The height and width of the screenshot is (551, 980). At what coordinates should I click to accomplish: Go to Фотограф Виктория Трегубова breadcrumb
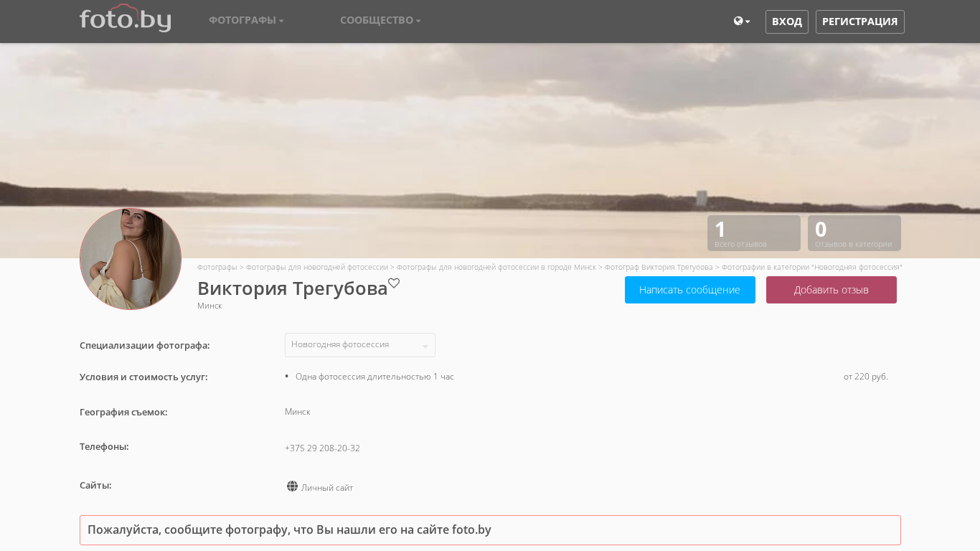pos(658,267)
